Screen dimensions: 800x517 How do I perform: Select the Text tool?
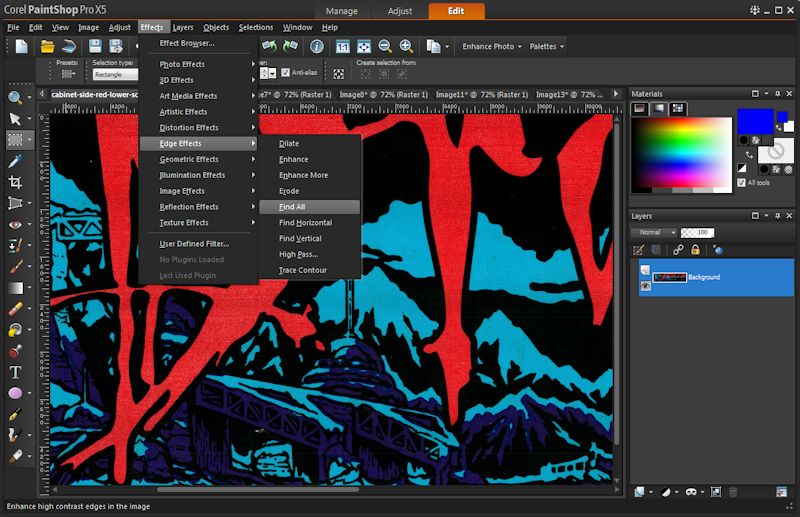coord(15,372)
